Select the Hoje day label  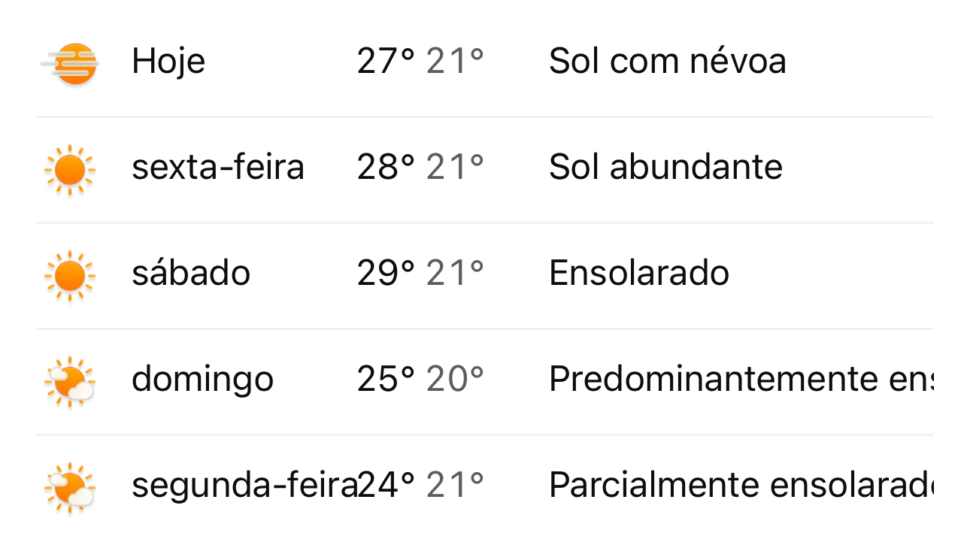click(168, 62)
